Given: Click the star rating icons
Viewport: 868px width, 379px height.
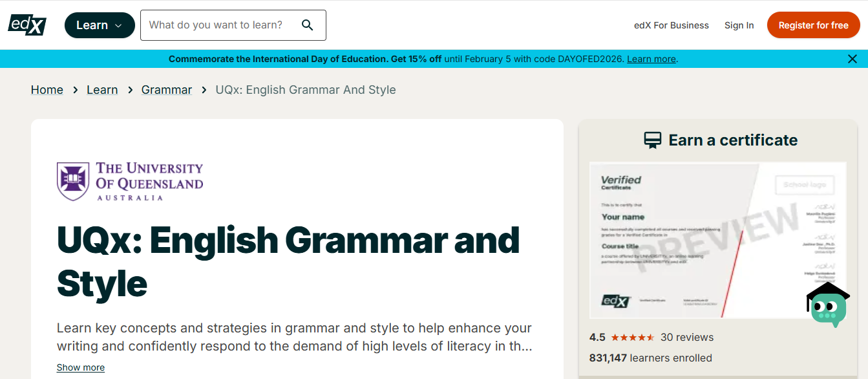Looking at the screenshot, I should point(632,338).
